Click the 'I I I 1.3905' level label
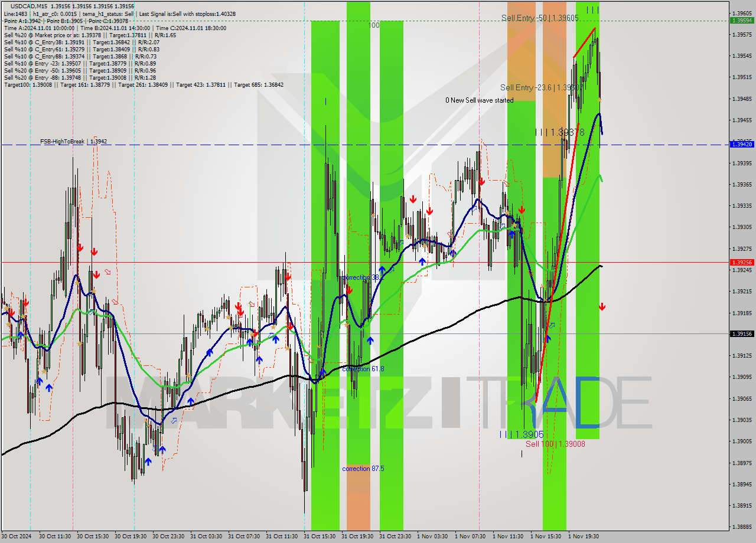 [x=522, y=434]
